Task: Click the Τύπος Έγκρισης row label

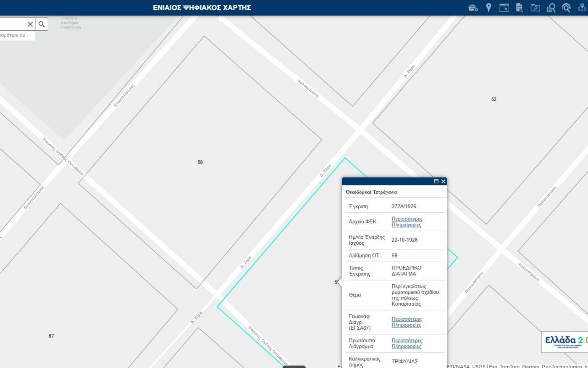Action: pyautogui.click(x=360, y=271)
